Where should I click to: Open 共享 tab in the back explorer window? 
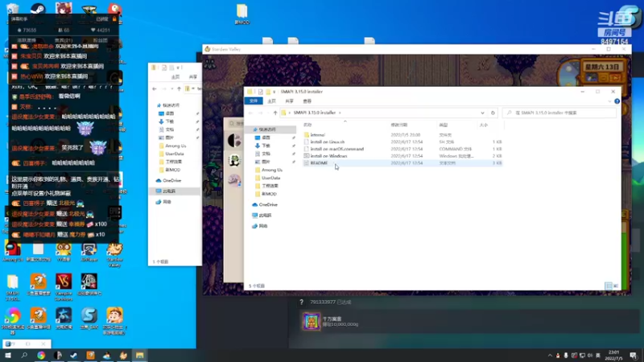pos(193,76)
